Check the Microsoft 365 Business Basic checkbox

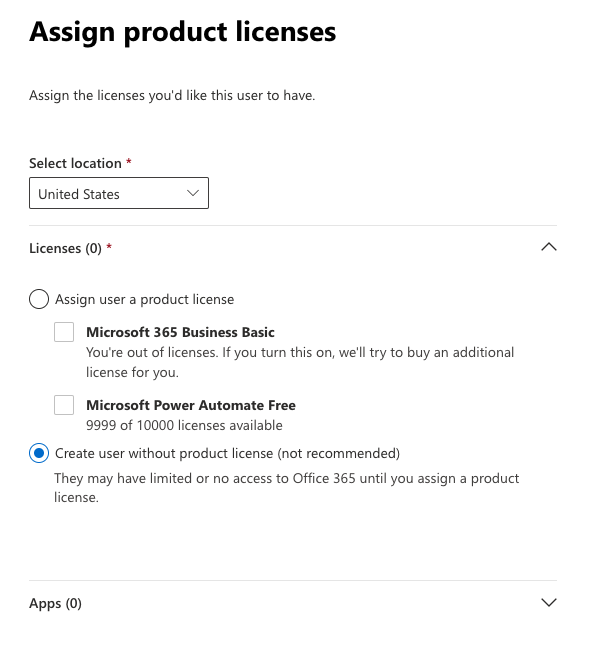pos(64,332)
